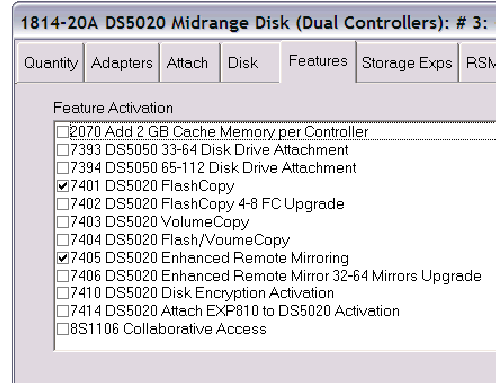Click the Features tab
Image resolution: width=504 pixels, height=383 pixels.
click(318, 62)
